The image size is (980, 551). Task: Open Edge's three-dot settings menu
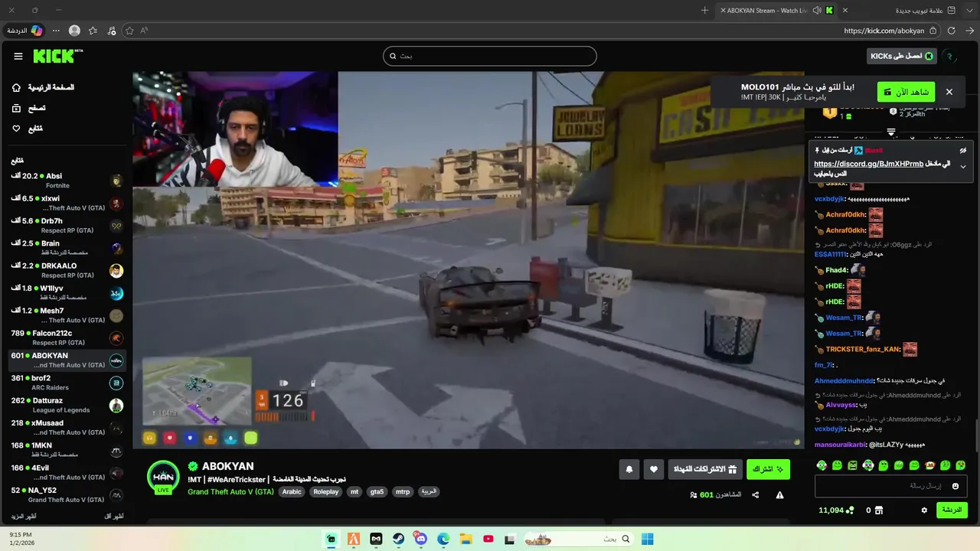point(56,31)
